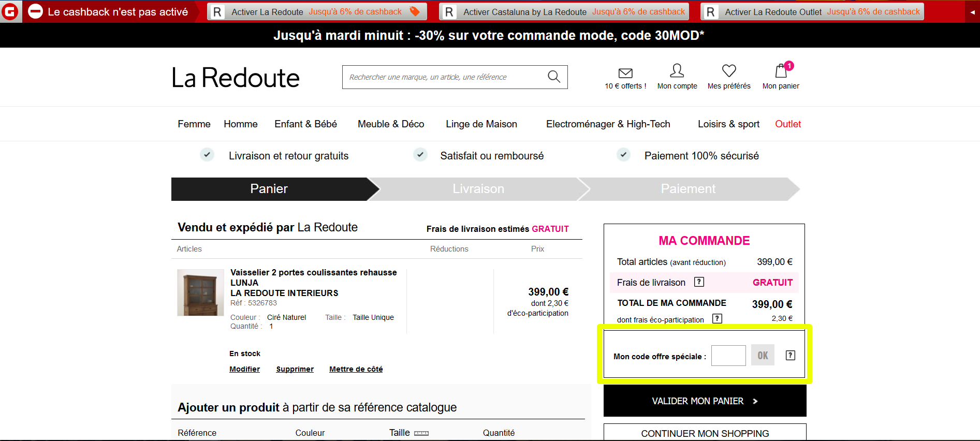Viewport: 980px width, 441px height.
Task: Open the Meuble & Déco menu
Action: coord(391,124)
